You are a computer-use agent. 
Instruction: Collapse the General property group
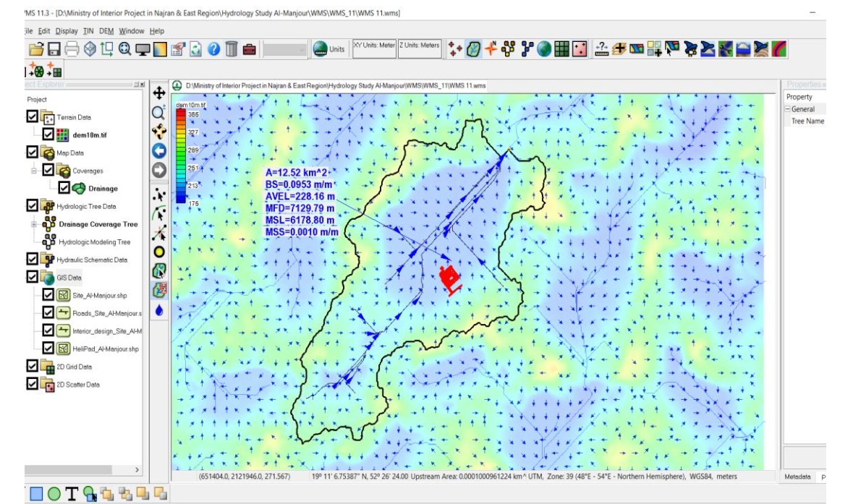click(788, 109)
